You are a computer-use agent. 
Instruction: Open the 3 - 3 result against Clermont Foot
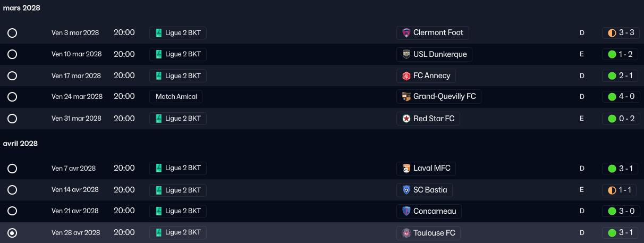(620, 33)
